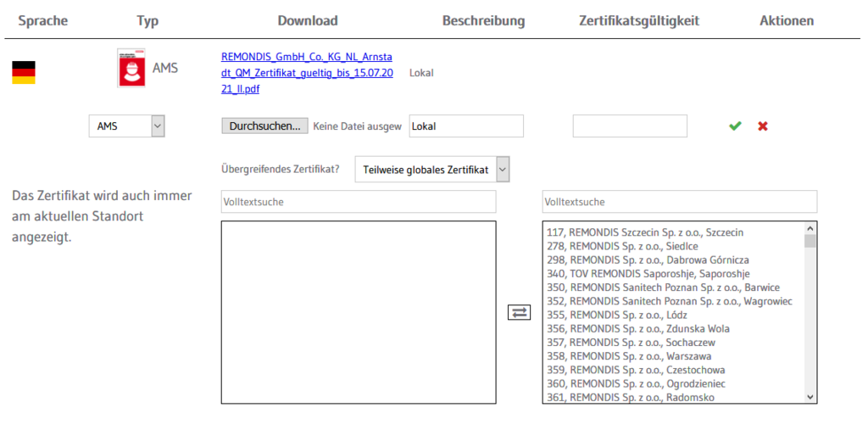This screenshot has width=868, height=430.
Task: Click the German flag icon
Action: (x=24, y=73)
